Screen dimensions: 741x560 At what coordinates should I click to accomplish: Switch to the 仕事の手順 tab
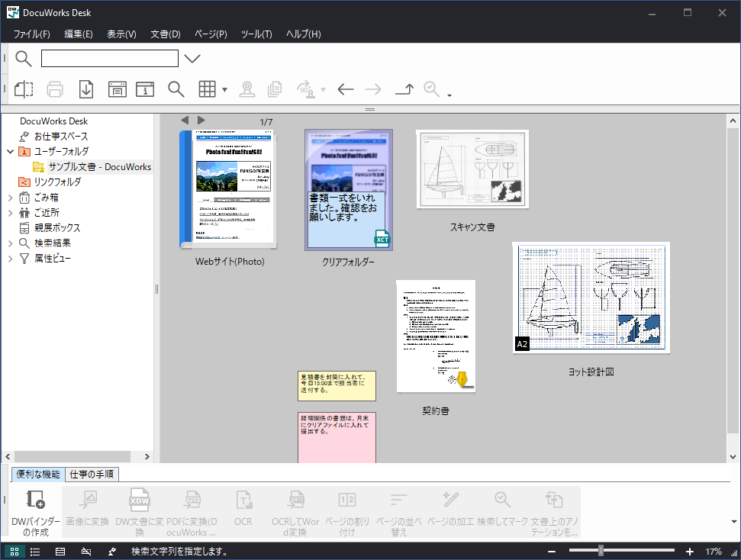[92, 474]
